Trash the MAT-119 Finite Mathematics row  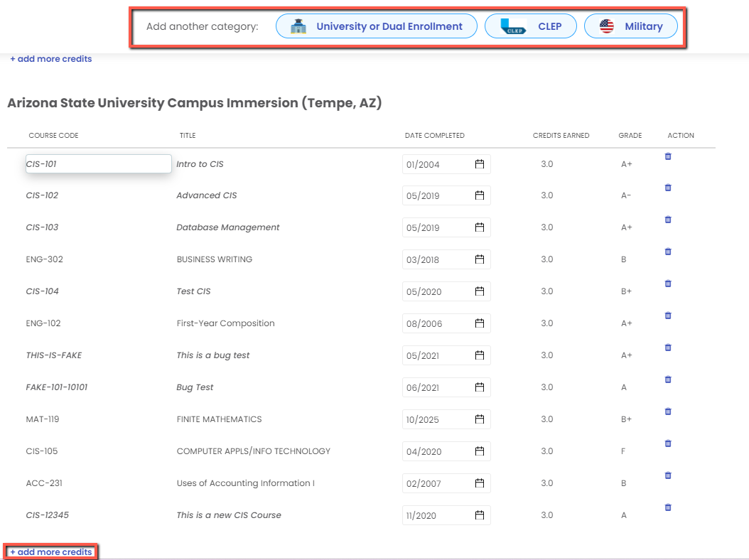[x=667, y=411]
